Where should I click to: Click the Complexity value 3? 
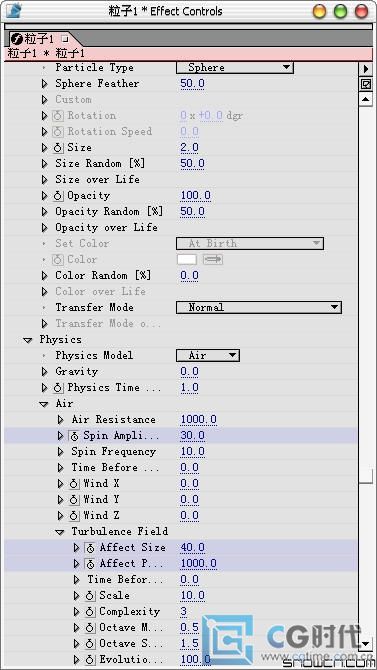coord(183,611)
